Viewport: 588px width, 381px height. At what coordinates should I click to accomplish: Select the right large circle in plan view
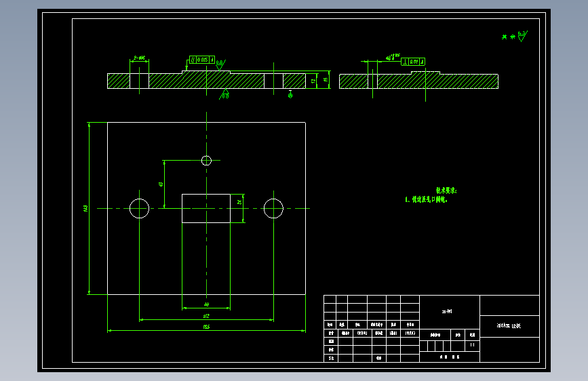click(273, 209)
